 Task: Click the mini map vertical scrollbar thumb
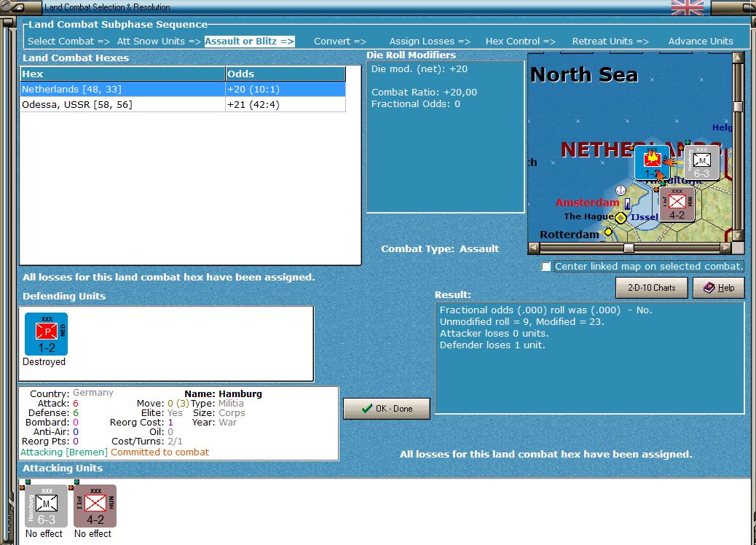(x=738, y=106)
